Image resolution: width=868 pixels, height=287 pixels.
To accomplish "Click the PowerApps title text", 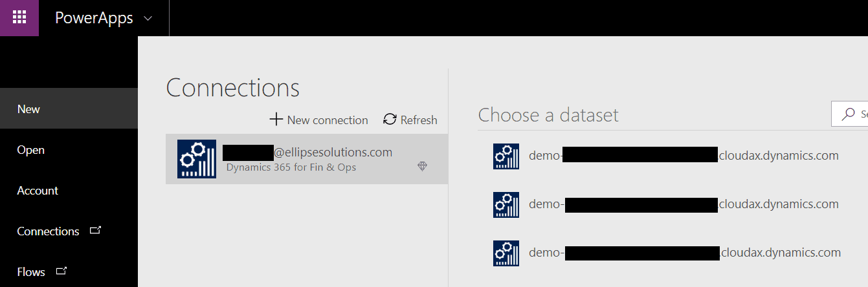I will (x=94, y=18).
